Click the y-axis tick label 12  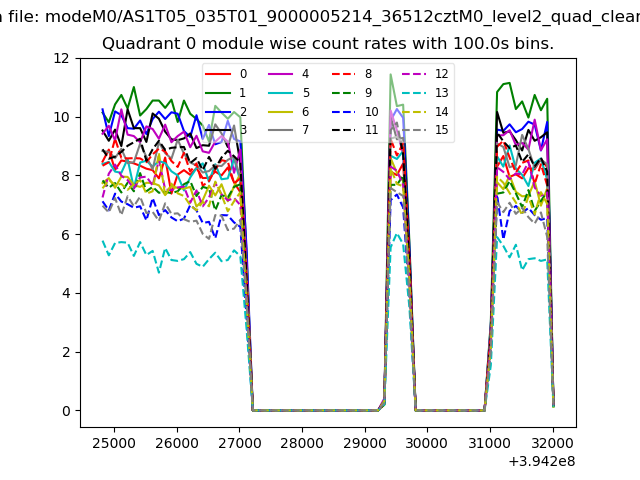(61, 58)
